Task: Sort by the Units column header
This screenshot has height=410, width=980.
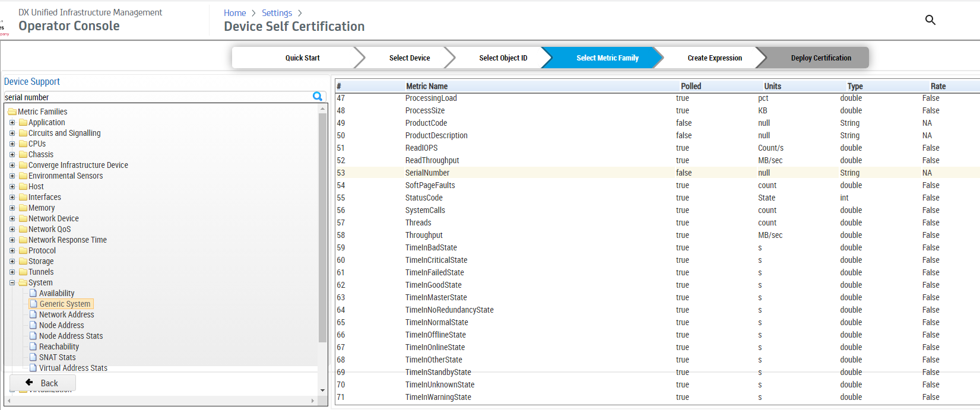Action: click(772, 86)
